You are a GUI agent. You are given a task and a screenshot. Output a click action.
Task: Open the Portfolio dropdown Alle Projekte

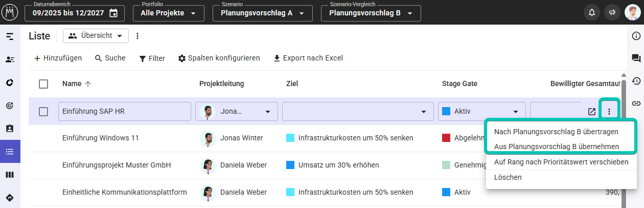pos(168,13)
